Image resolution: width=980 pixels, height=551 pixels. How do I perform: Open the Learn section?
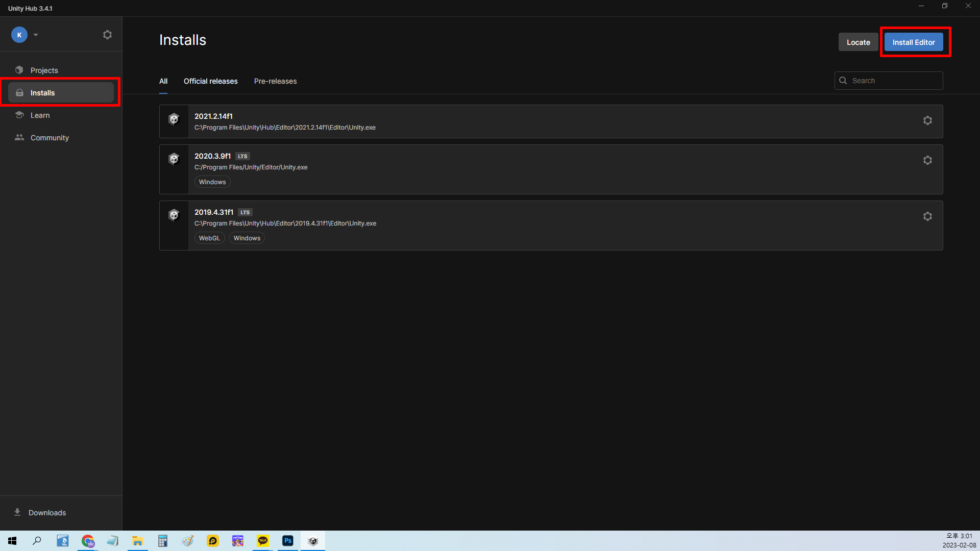tap(61, 115)
